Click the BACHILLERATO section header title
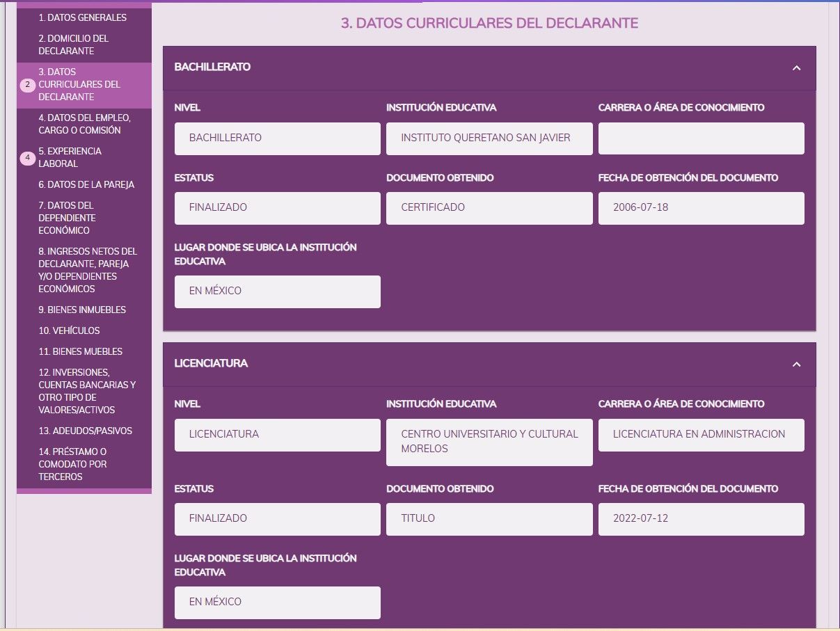This screenshot has height=631, width=840. coord(212,67)
